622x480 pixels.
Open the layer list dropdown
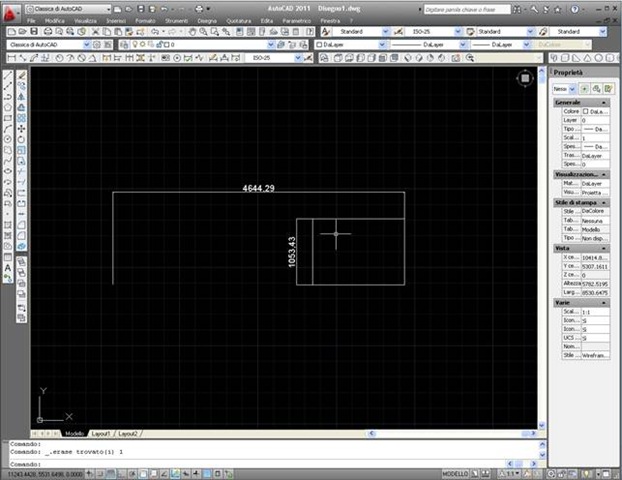pos(271,45)
